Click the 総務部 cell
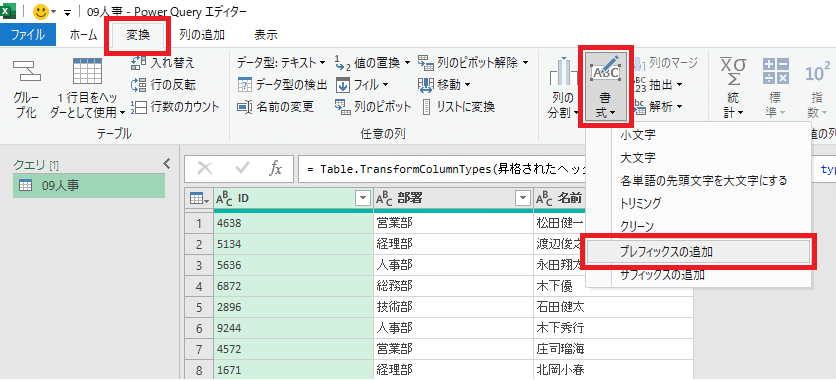The width and height of the screenshot is (836, 380). 453,287
